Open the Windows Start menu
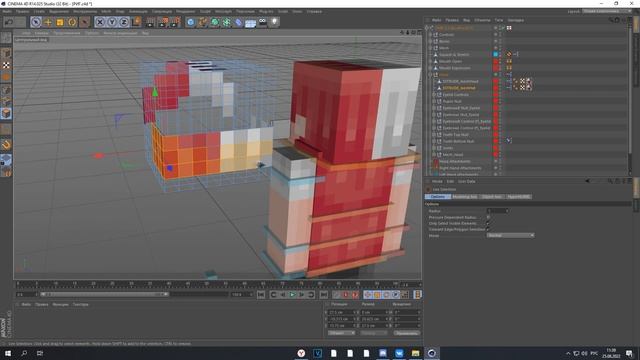The height and width of the screenshot is (360, 640). click(x=8, y=353)
